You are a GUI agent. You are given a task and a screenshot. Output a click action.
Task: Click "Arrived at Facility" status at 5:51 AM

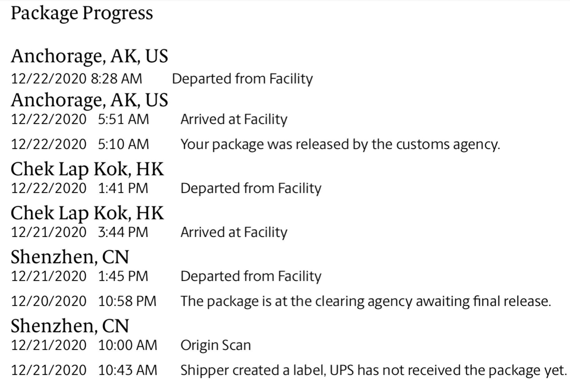pyautogui.click(x=234, y=120)
